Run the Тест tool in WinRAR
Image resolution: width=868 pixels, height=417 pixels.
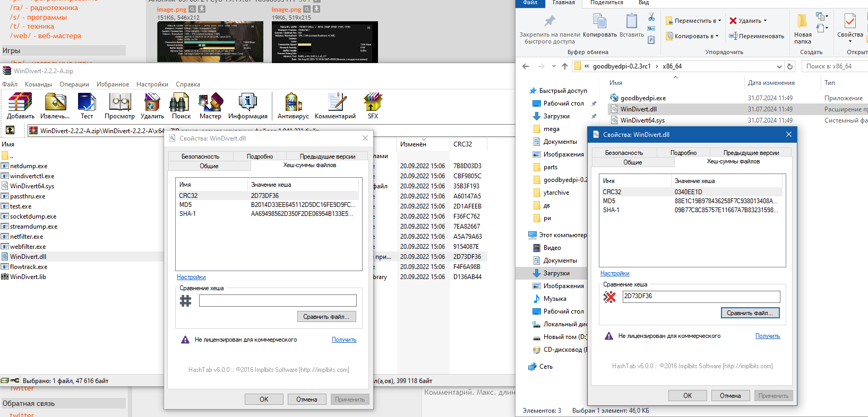tap(87, 106)
